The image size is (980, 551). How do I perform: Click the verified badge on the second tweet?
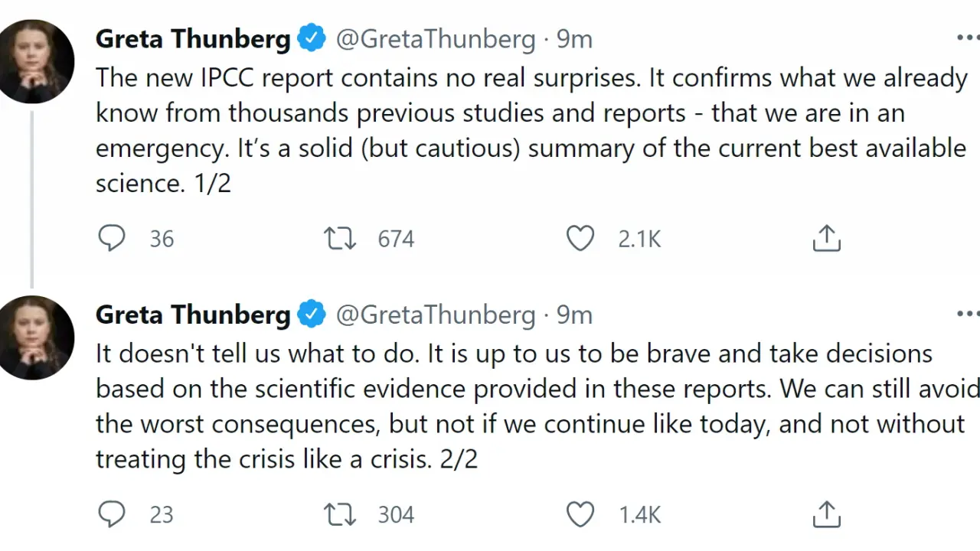point(312,314)
